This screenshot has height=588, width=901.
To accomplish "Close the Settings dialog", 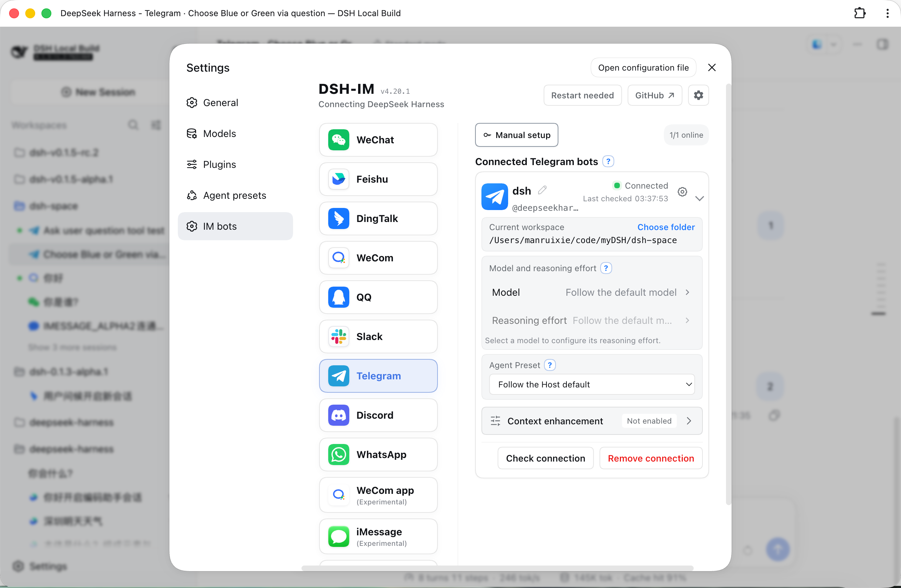I will 712,68.
